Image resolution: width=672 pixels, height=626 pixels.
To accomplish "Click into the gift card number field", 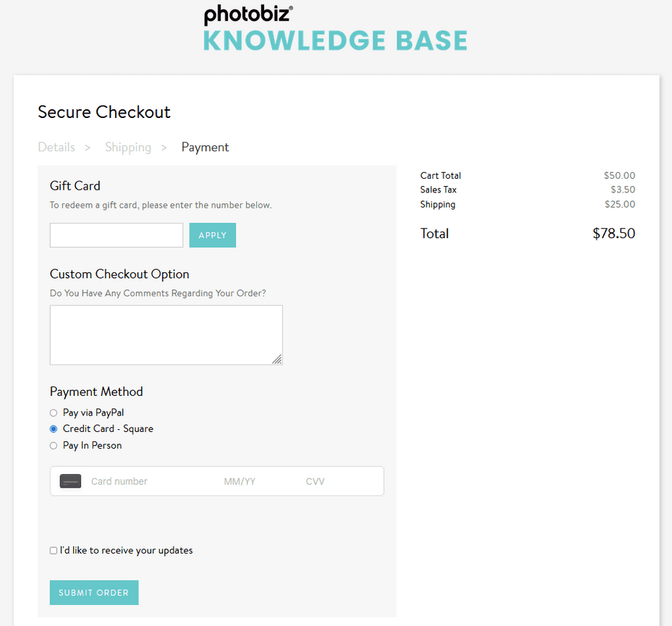I will tap(116, 234).
